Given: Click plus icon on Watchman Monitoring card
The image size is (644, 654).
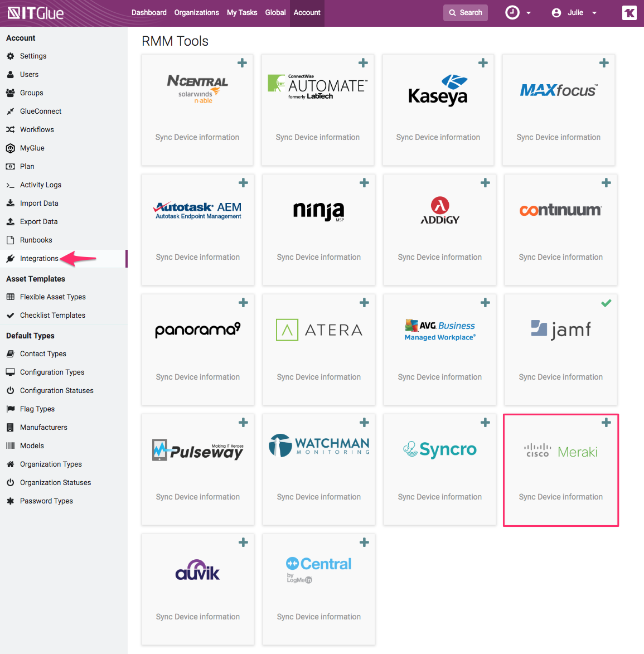Looking at the screenshot, I should point(364,423).
